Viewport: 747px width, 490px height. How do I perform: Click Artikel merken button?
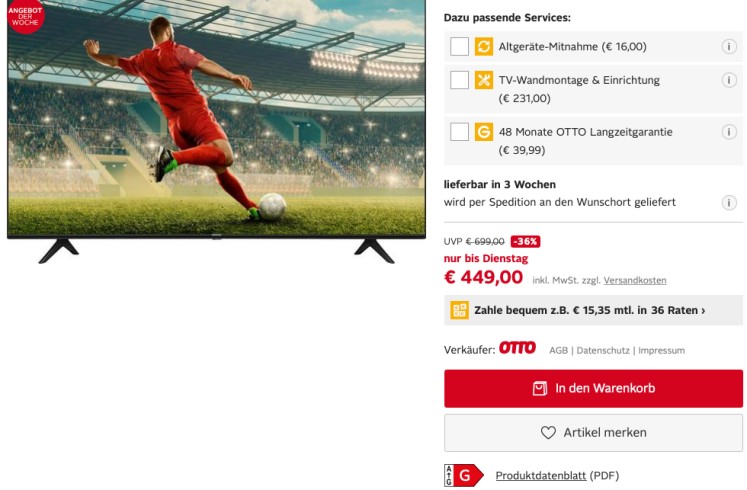(593, 433)
